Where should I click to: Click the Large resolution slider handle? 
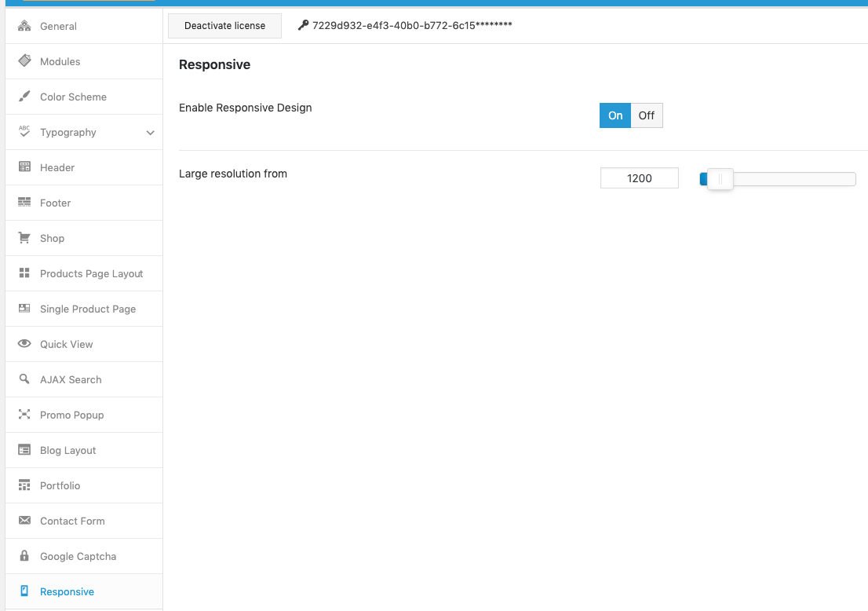click(720, 179)
